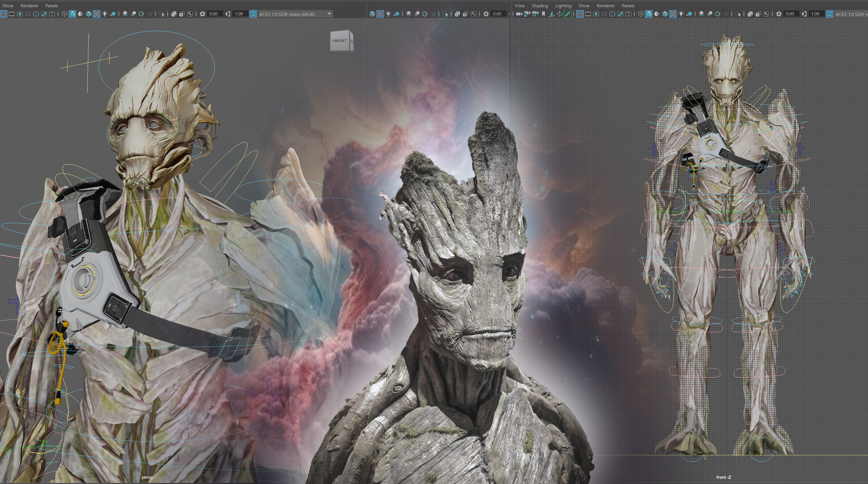Viewport: 868px width, 484px height.
Task: Toggle Use All Lights in left persp panel
Action: coord(105,14)
